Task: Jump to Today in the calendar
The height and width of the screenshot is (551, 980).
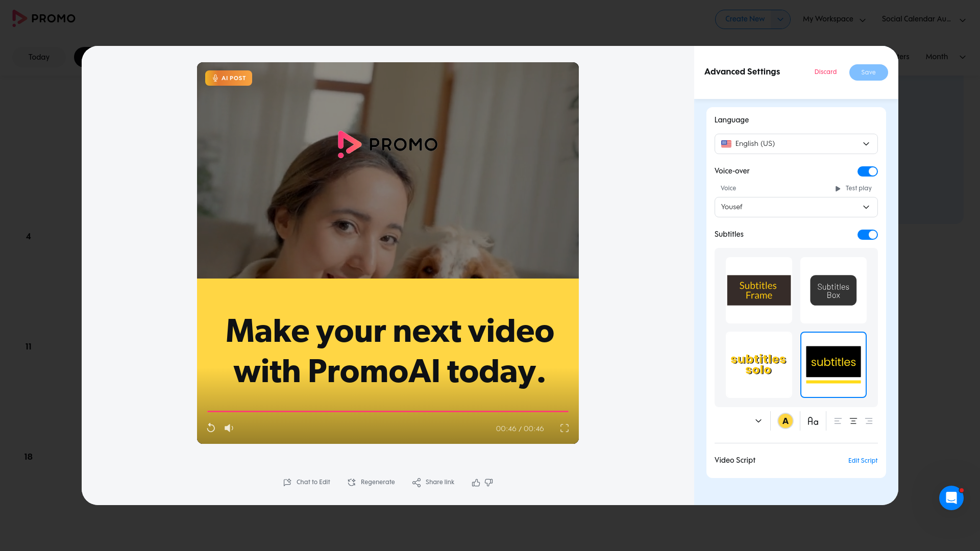Action: tap(39, 57)
